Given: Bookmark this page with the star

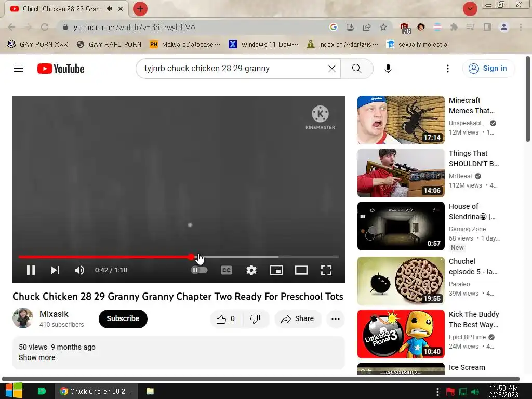Looking at the screenshot, I should [383, 27].
